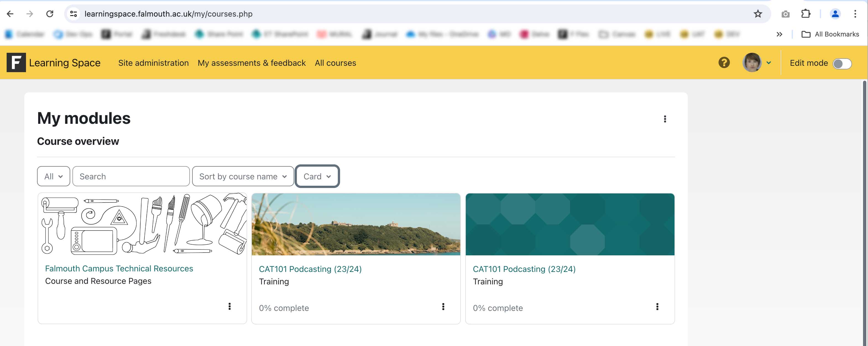Show hidden bookmarks overflow chevron
Image resolution: width=868 pixels, height=346 pixels.
pyautogui.click(x=779, y=34)
